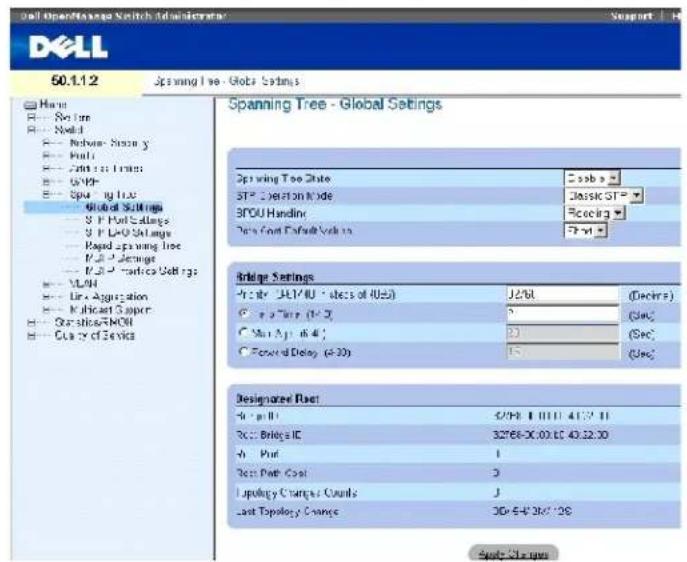
Task: Select Spanning Tree label in tree
Action: [x=103, y=194]
